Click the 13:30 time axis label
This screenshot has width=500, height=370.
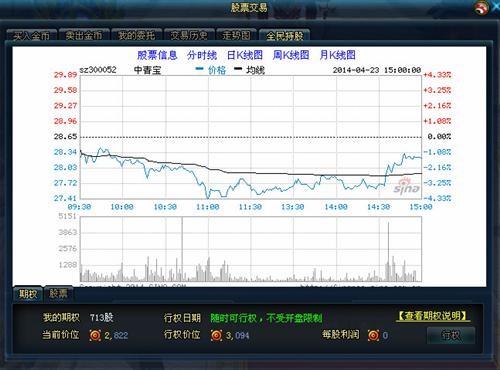293,207
